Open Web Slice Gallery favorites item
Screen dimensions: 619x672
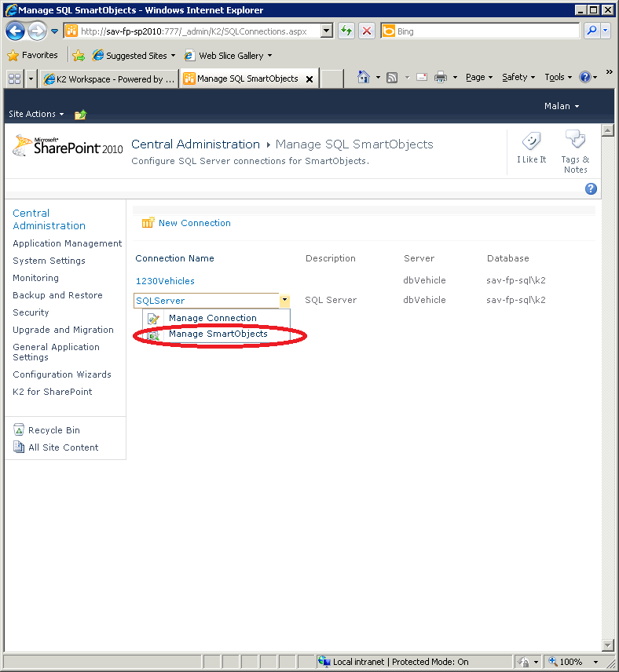click(x=229, y=55)
